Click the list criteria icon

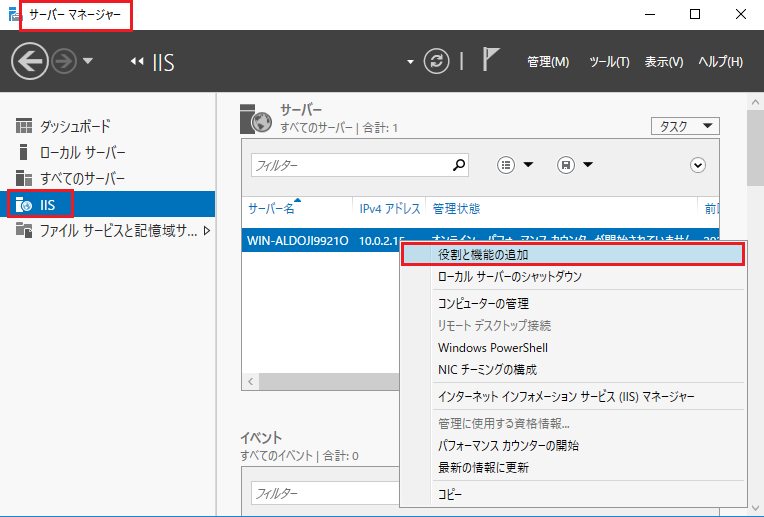(x=506, y=165)
